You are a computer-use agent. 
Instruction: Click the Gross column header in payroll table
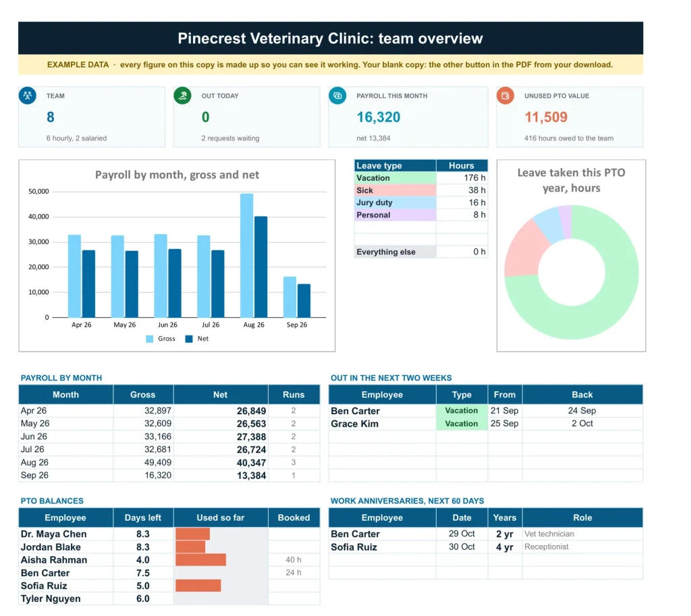coord(143,395)
